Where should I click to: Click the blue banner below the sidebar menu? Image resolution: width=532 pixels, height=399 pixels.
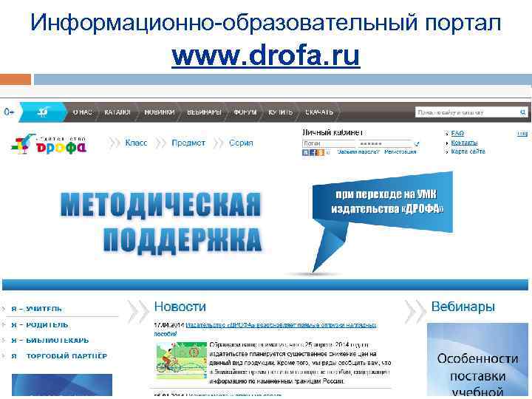tap(62, 385)
